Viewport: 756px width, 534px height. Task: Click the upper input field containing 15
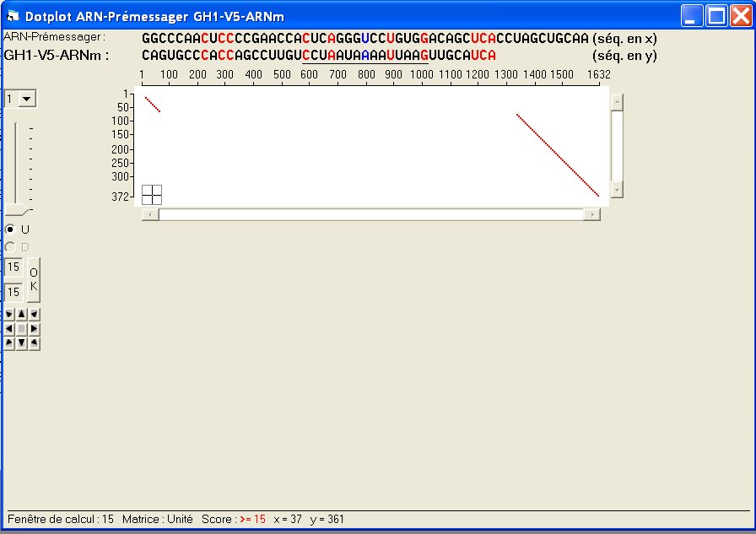click(13, 267)
